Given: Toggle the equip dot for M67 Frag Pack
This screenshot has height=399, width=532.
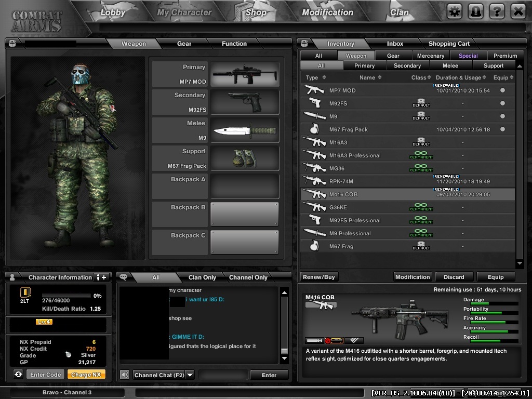Looking at the screenshot, I should pyautogui.click(x=502, y=129).
